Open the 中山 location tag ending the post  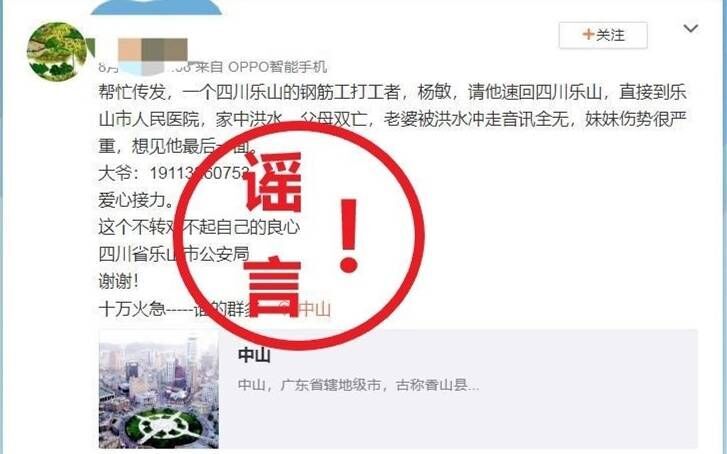pyautogui.click(x=313, y=309)
